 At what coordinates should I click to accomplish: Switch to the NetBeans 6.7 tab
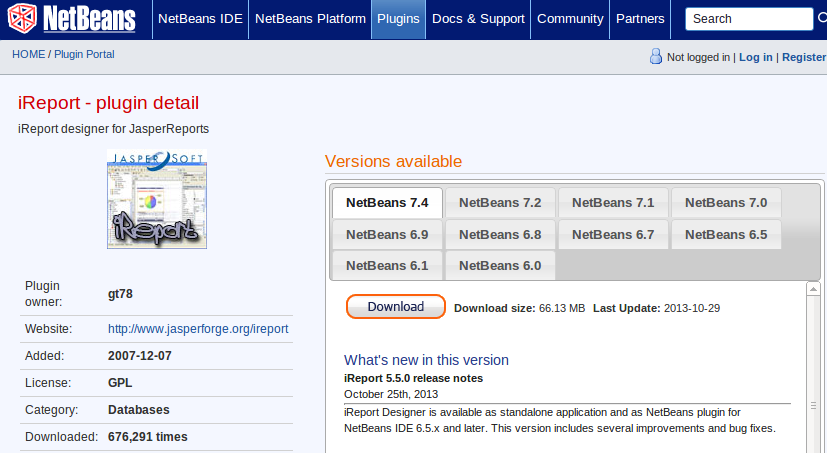(613, 235)
